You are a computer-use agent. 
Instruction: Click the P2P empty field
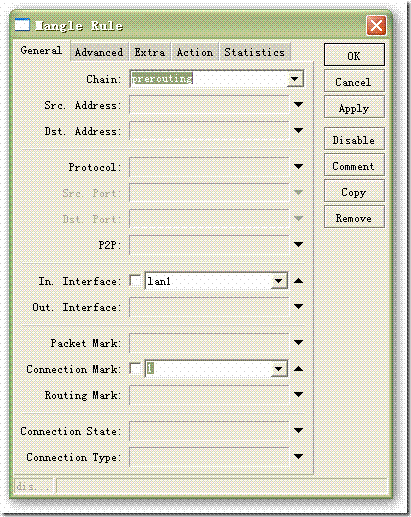(209, 245)
